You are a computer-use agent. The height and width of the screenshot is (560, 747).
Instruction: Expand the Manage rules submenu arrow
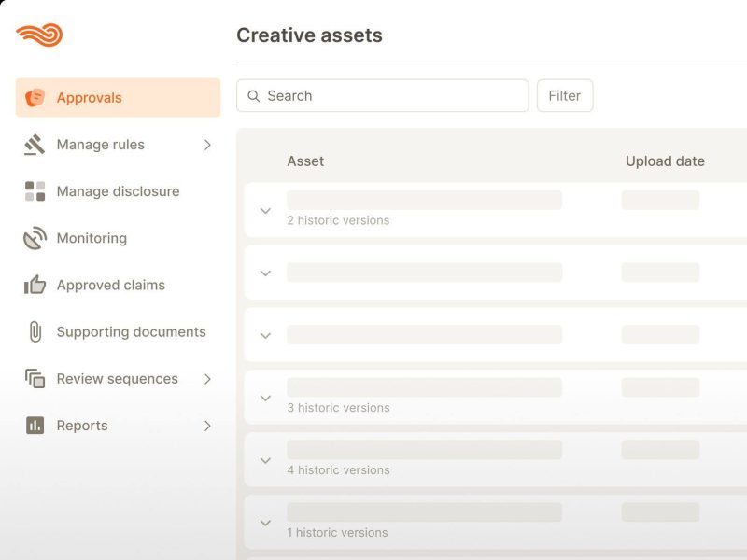[207, 145]
